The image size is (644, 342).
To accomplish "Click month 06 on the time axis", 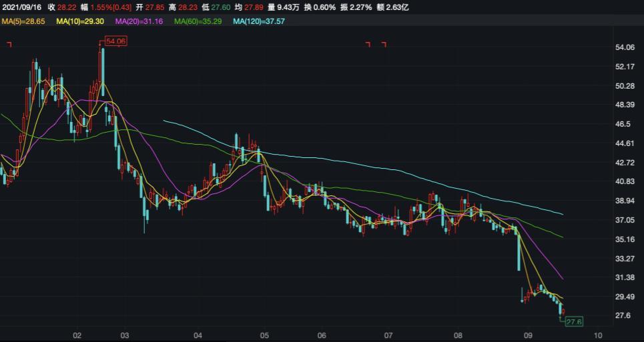I will (x=322, y=334).
